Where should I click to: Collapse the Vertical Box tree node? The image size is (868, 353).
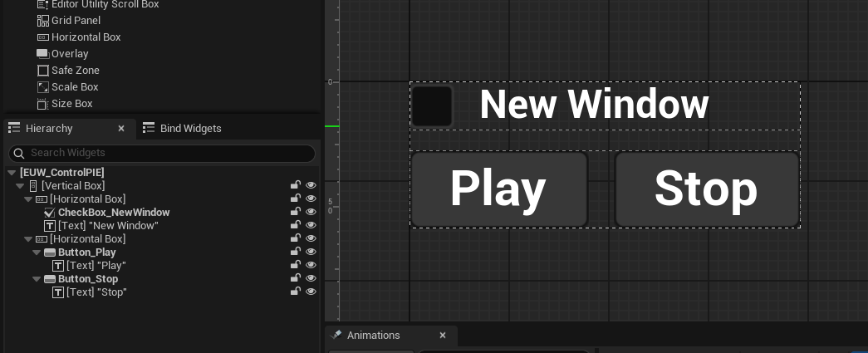[x=21, y=186]
